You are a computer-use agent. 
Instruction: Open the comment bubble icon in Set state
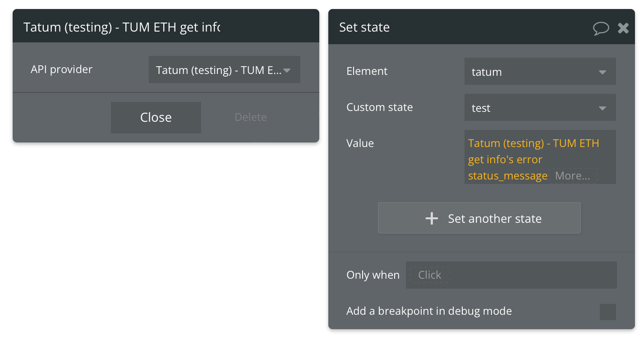click(x=601, y=28)
